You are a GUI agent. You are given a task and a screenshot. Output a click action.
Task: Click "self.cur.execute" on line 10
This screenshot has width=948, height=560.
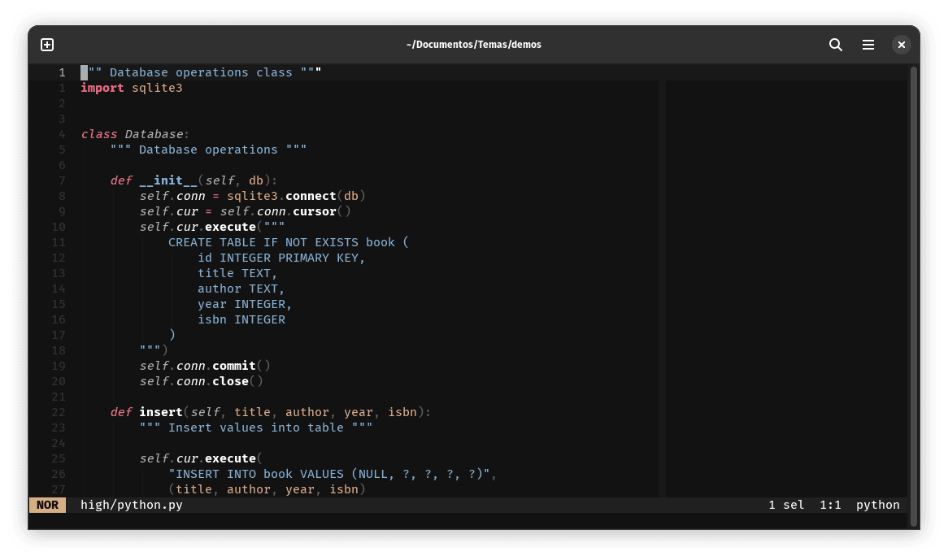[198, 227]
